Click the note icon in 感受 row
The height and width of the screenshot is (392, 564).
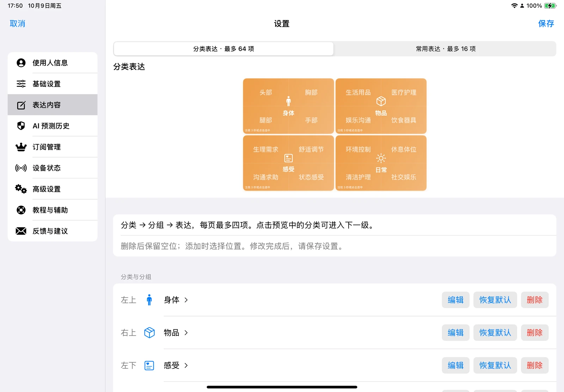click(149, 366)
